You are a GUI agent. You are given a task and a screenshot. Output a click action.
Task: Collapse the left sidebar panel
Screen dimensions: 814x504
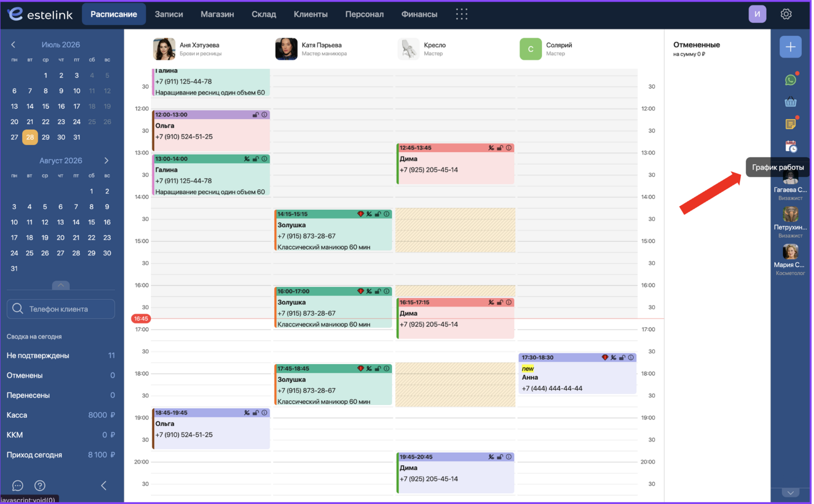(x=104, y=485)
